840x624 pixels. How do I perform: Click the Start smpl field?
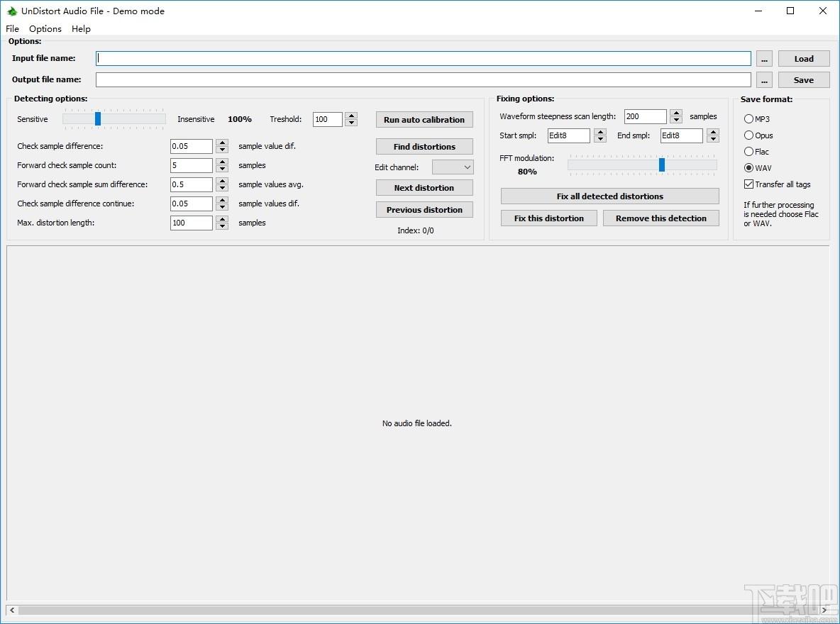(x=568, y=135)
